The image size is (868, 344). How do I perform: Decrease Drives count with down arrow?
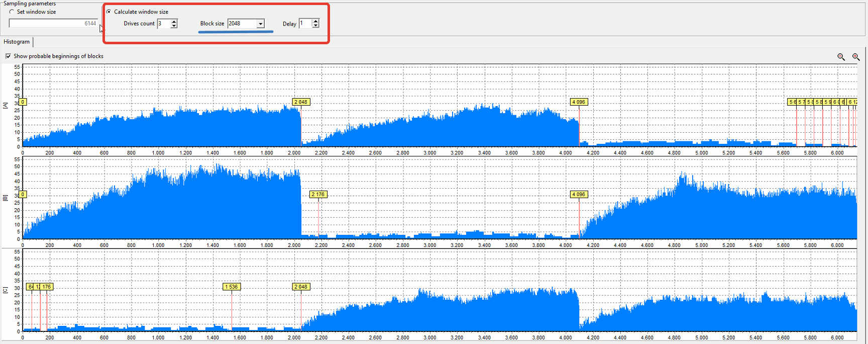[174, 26]
